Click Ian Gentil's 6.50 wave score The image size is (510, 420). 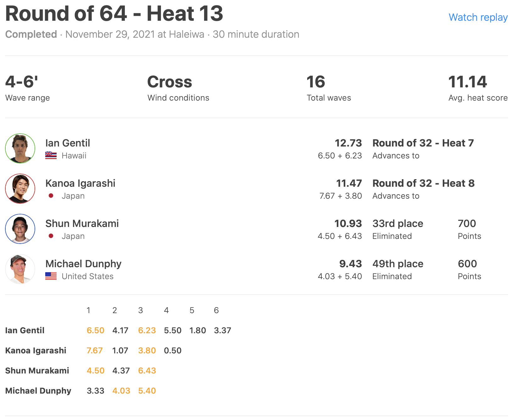pos(95,330)
